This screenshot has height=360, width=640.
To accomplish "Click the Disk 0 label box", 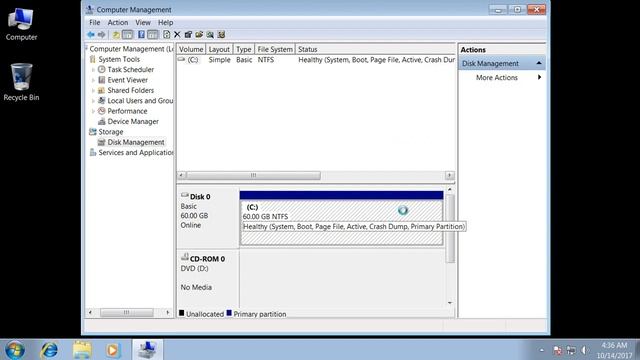I will tap(208, 218).
